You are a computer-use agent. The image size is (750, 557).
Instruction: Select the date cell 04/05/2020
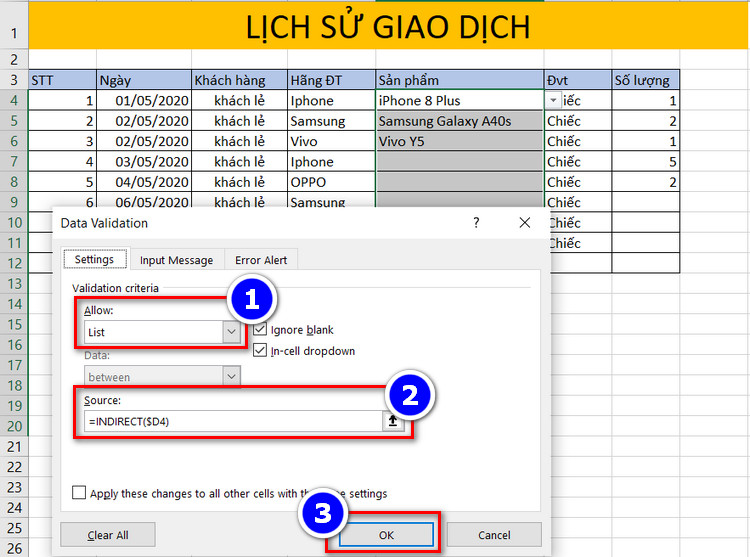pyautogui.click(x=143, y=182)
